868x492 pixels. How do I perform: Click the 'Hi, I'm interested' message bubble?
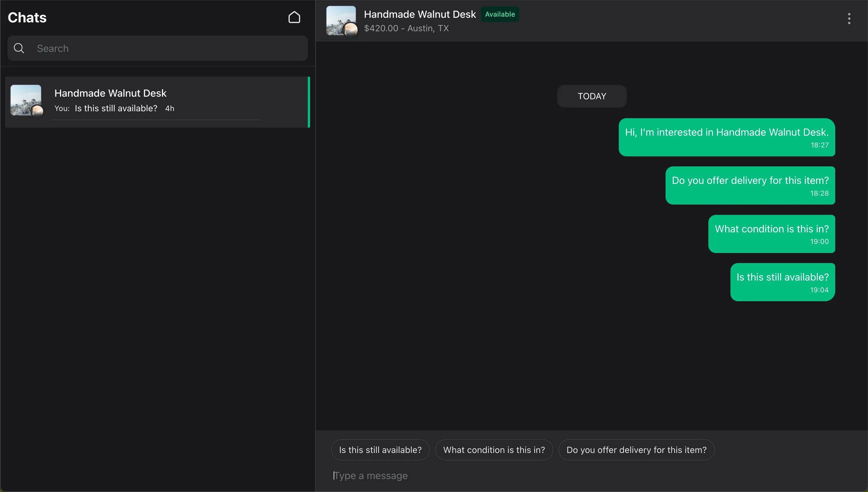tap(727, 137)
